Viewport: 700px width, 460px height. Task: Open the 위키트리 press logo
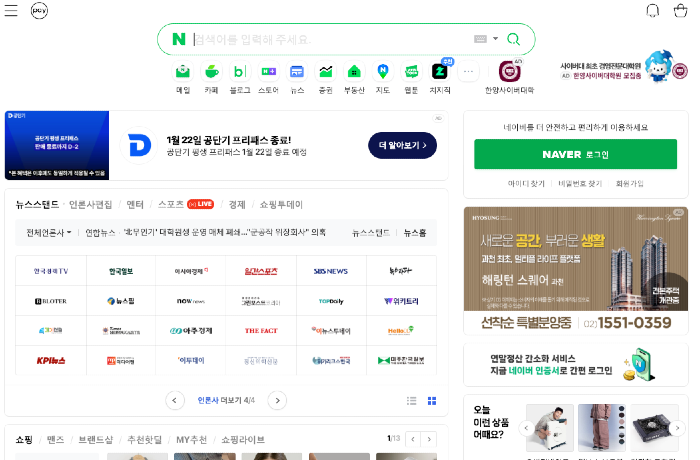coord(401,301)
